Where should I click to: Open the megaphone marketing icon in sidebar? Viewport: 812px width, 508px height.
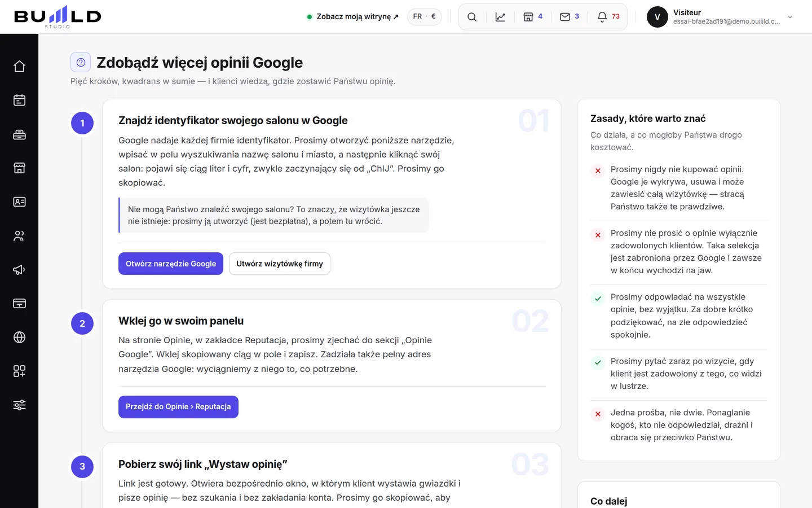(19, 270)
